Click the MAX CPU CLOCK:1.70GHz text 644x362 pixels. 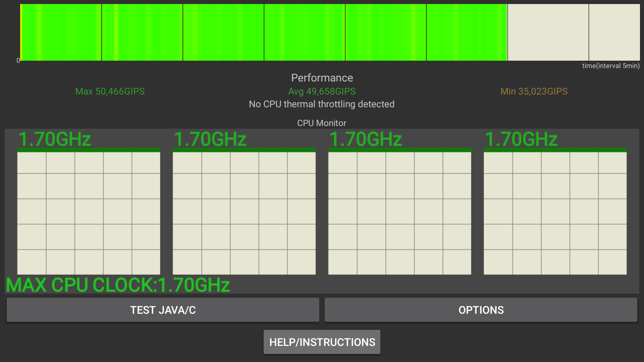[x=118, y=285]
